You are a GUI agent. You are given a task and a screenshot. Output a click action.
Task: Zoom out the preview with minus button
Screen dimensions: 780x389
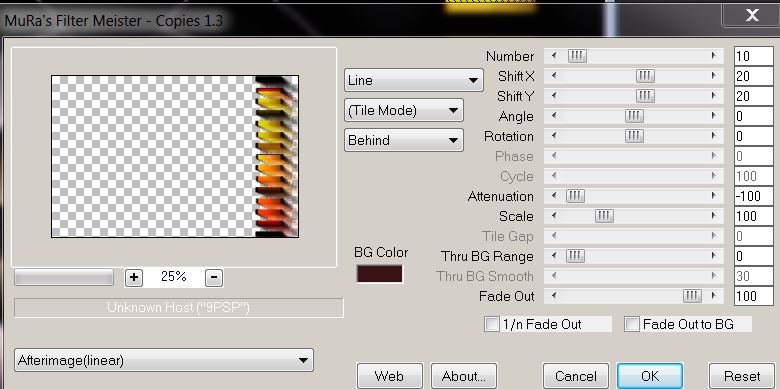click(214, 277)
